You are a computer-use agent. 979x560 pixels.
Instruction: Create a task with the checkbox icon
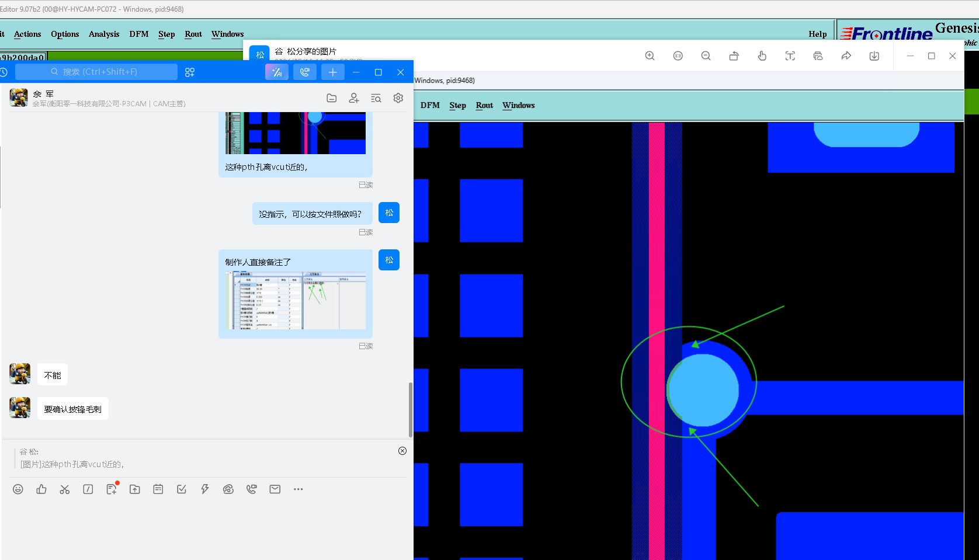[x=182, y=489]
